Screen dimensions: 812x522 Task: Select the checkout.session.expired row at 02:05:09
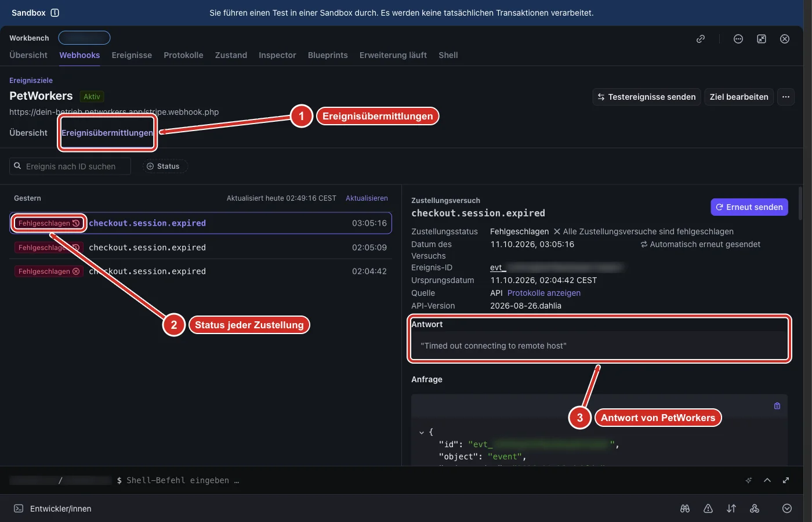[201, 248]
